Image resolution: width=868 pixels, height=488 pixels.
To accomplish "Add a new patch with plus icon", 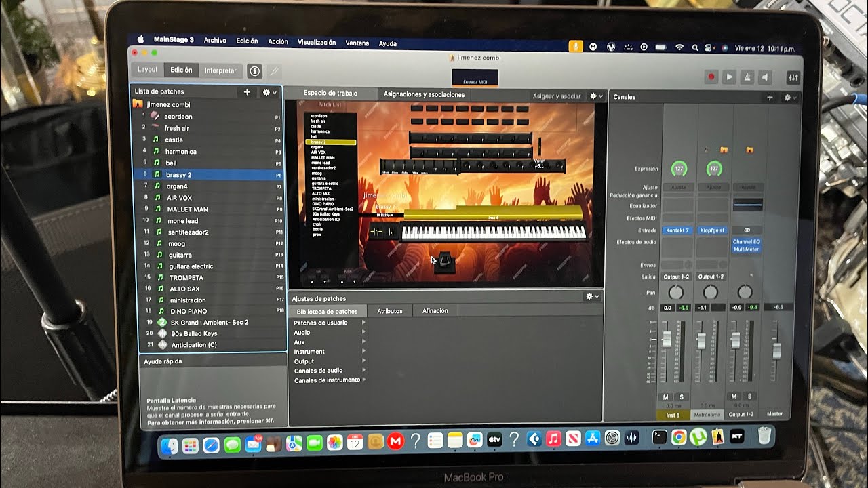I will pyautogui.click(x=247, y=92).
